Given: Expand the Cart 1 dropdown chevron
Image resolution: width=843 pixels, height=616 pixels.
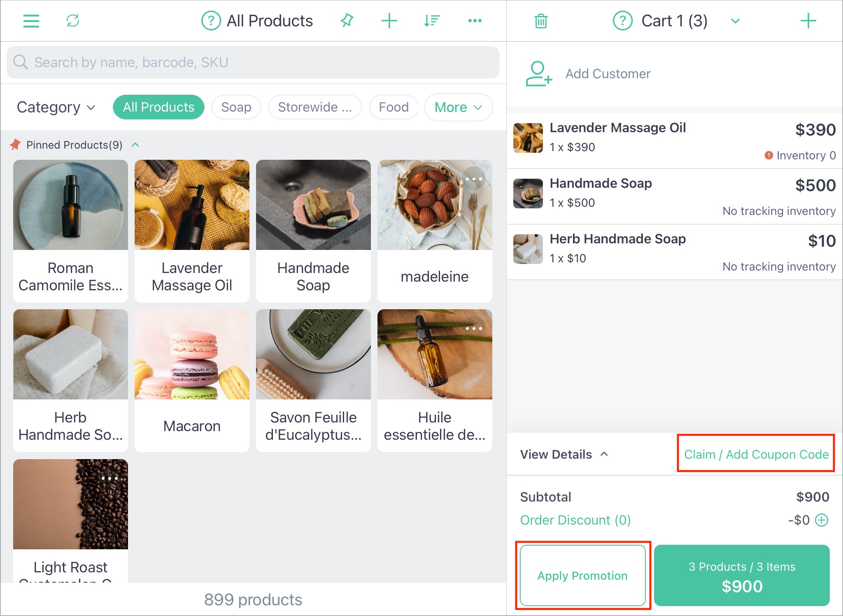Looking at the screenshot, I should click(x=735, y=21).
